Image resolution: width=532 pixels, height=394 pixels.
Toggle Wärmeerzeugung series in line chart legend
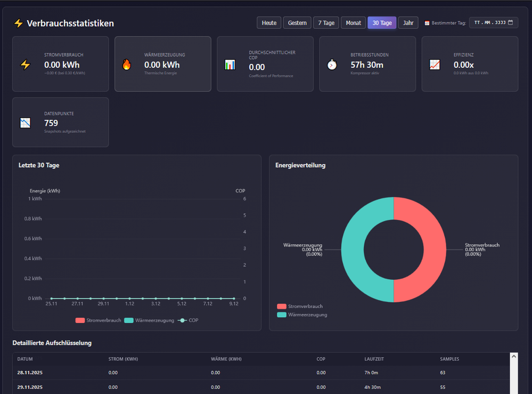click(x=149, y=320)
